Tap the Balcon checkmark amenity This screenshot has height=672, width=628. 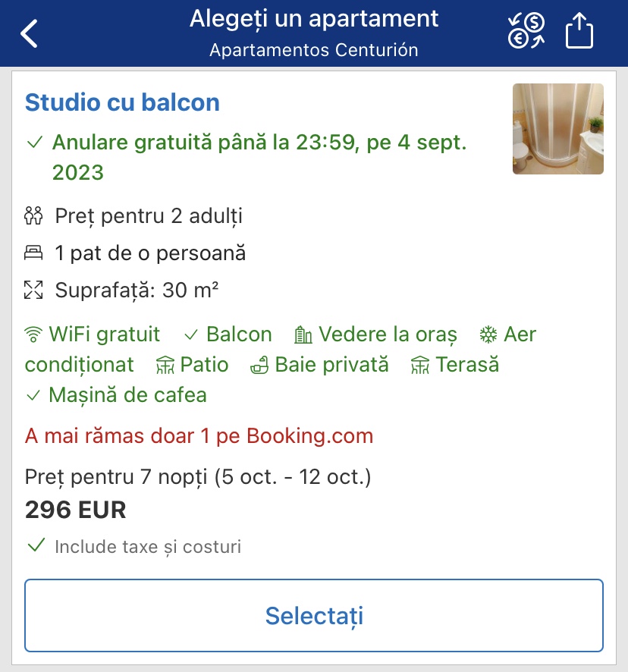click(x=228, y=334)
